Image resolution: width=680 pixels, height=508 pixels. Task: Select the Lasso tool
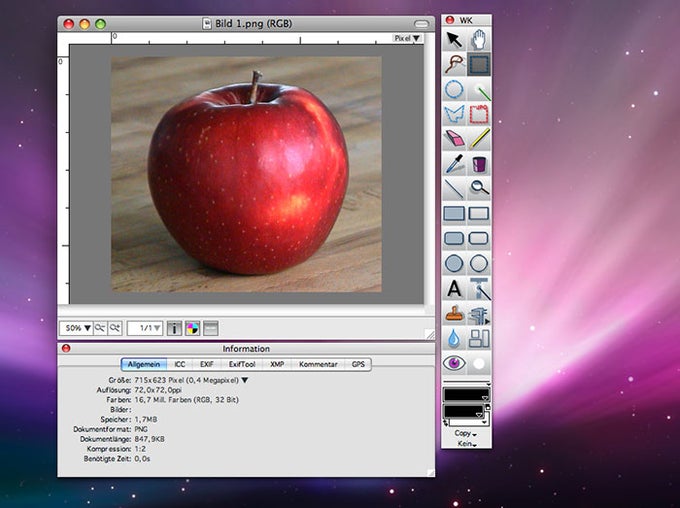coord(454,65)
